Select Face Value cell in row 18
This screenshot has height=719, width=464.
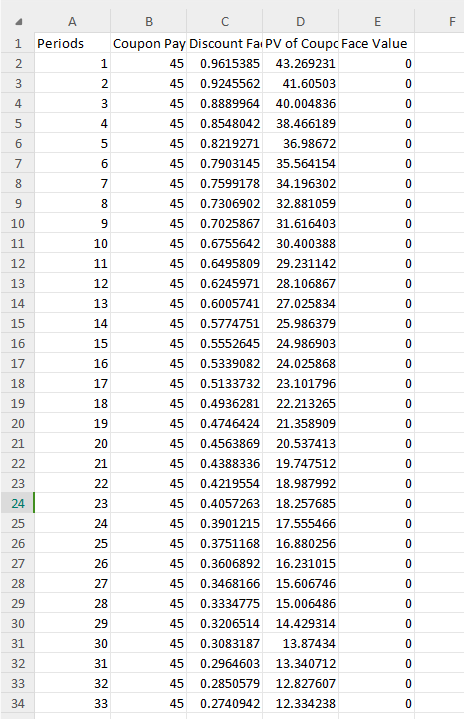click(377, 383)
